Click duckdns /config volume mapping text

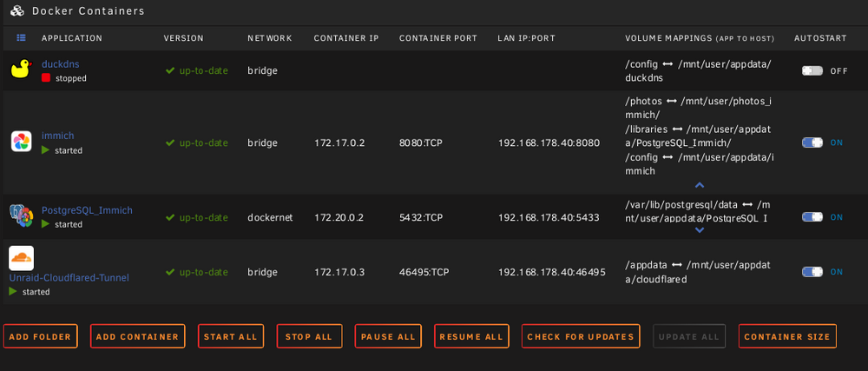pyautogui.click(x=698, y=71)
